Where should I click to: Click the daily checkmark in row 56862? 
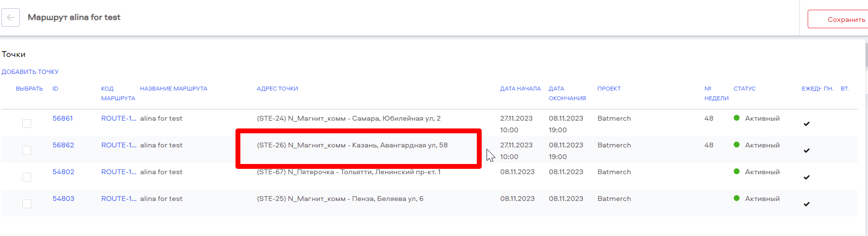pos(807,150)
